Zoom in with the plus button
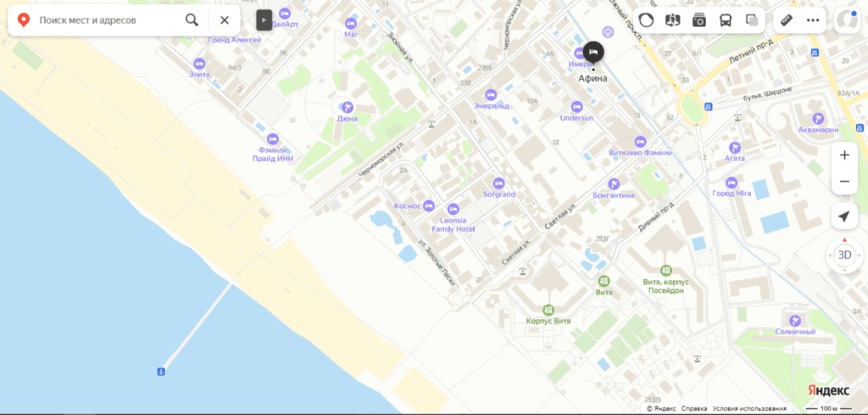The height and width of the screenshot is (415, 868). click(843, 155)
